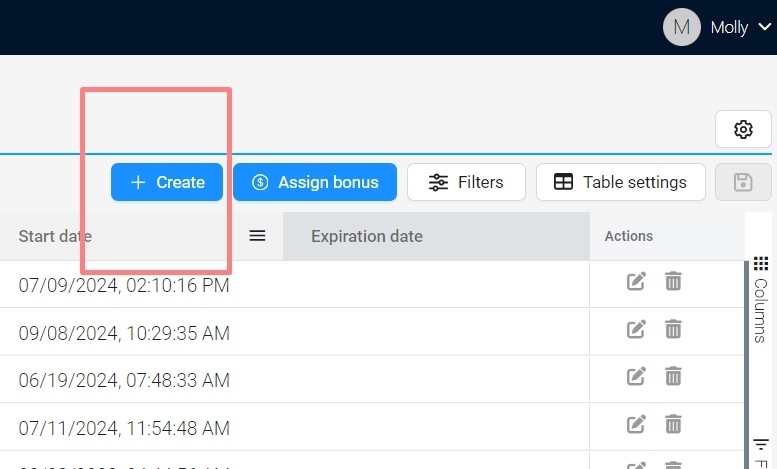Select cell 06/19/2024, 07:48:33 AM
The image size is (777, 469).
[124, 380]
